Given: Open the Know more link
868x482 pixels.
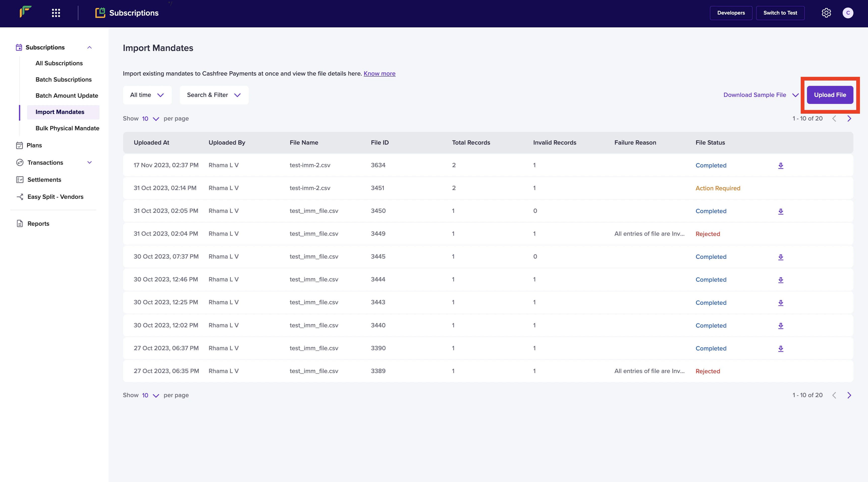Looking at the screenshot, I should (379, 73).
